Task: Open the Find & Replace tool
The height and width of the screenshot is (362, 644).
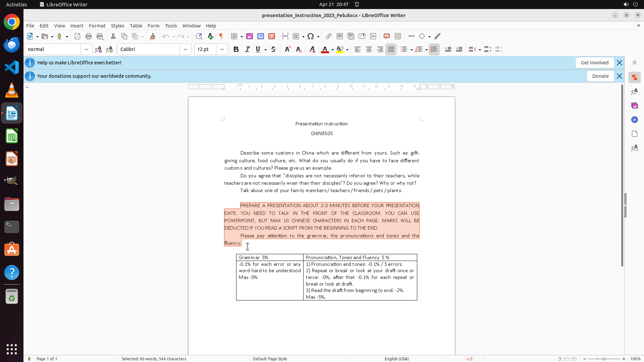Action: tap(199, 36)
